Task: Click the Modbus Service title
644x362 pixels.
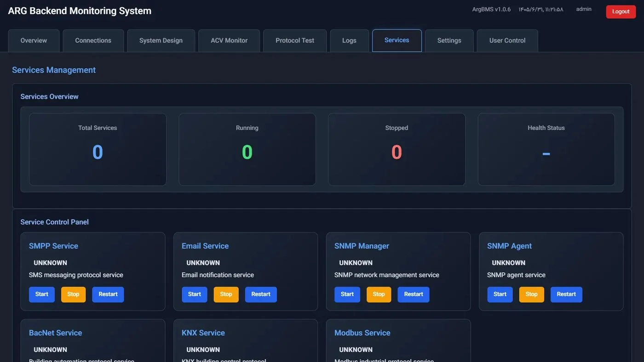Action: pos(362,333)
